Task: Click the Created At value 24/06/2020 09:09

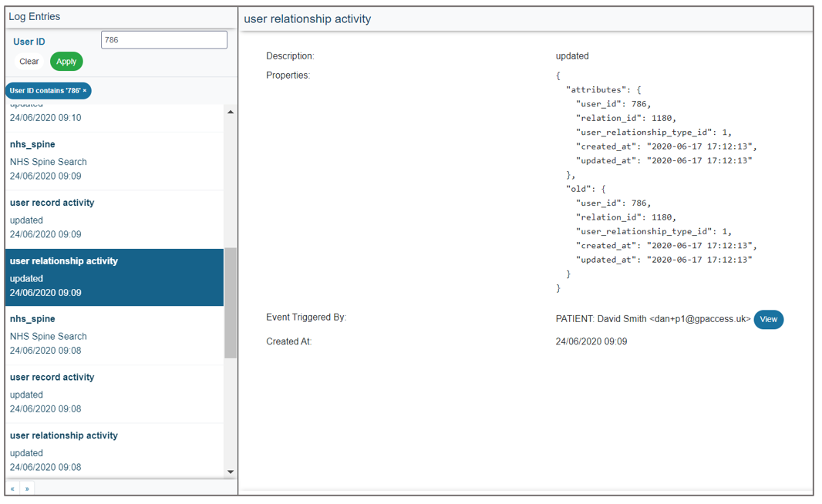Action: [x=591, y=341]
